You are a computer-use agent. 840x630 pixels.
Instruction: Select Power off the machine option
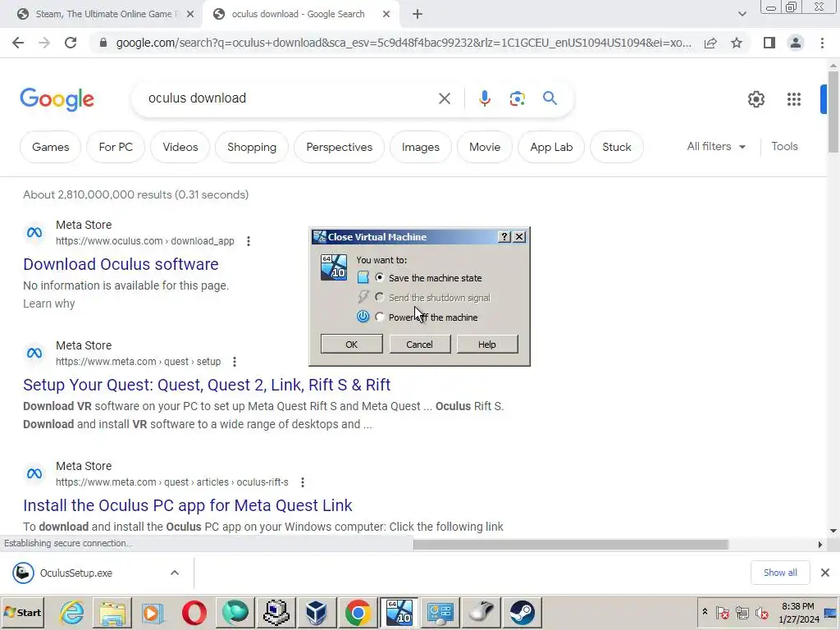tap(380, 317)
